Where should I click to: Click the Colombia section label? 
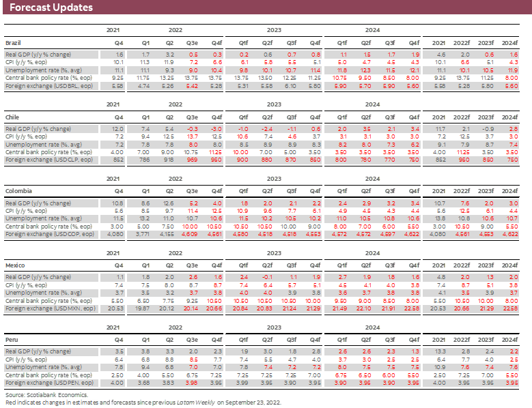[x=16, y=192]
